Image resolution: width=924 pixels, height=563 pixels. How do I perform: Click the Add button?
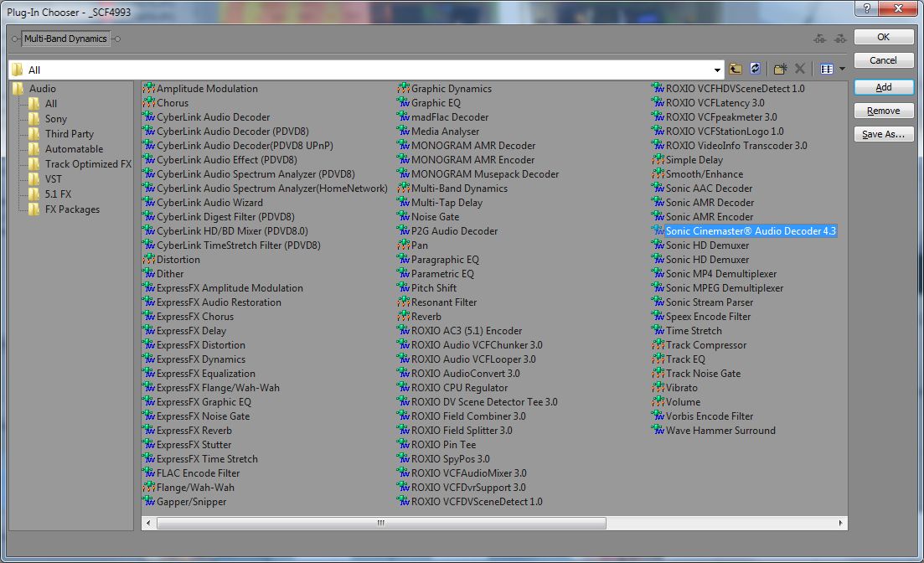883,87
